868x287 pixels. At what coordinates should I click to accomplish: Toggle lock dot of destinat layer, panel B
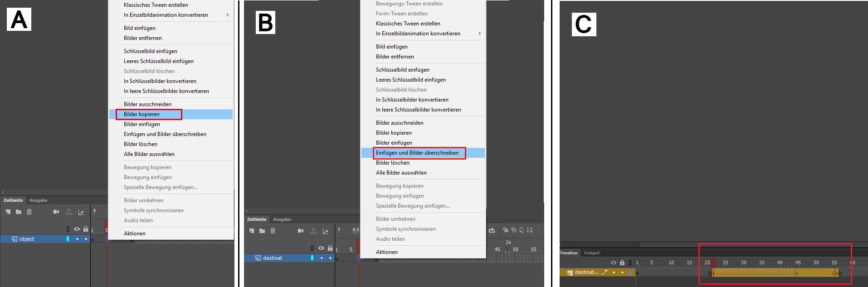(330, 258)
